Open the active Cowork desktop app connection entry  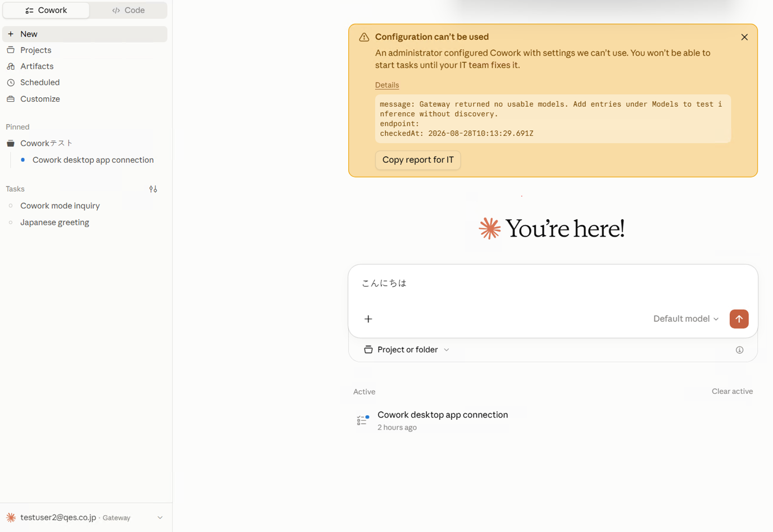pyautogui.click(x=553, y=421)
